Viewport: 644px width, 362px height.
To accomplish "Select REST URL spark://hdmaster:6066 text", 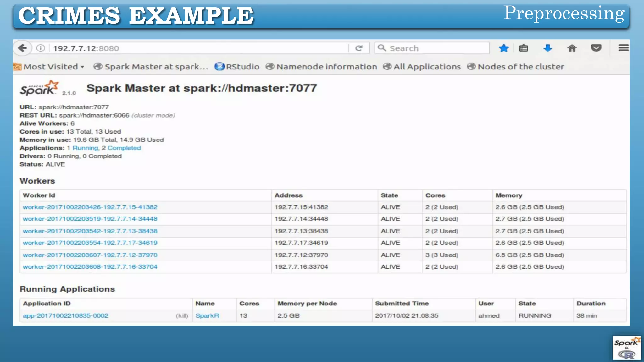I will click(x=94, y=115).
